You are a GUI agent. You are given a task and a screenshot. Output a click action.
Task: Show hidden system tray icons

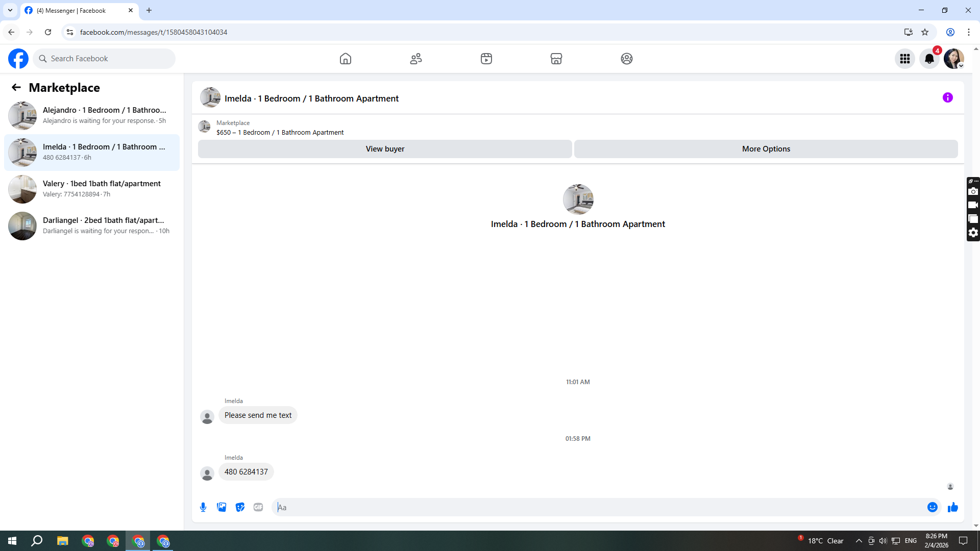click(x=859, y=541)
